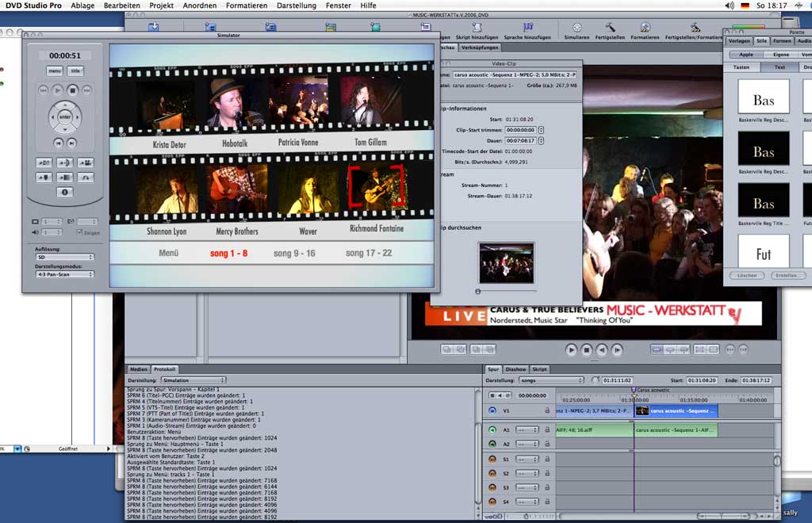Open the Projekt menu
The image size is (812, 523).
[x=162, y=6]
